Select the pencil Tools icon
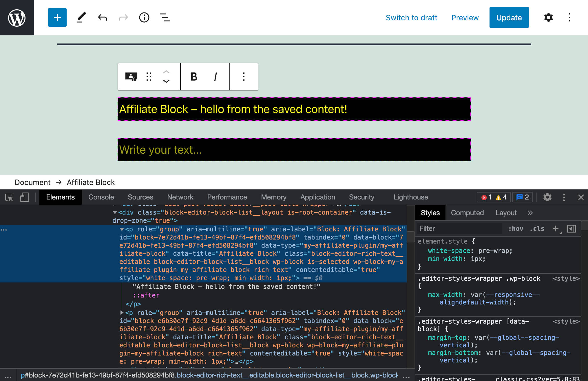 [81, 18]
